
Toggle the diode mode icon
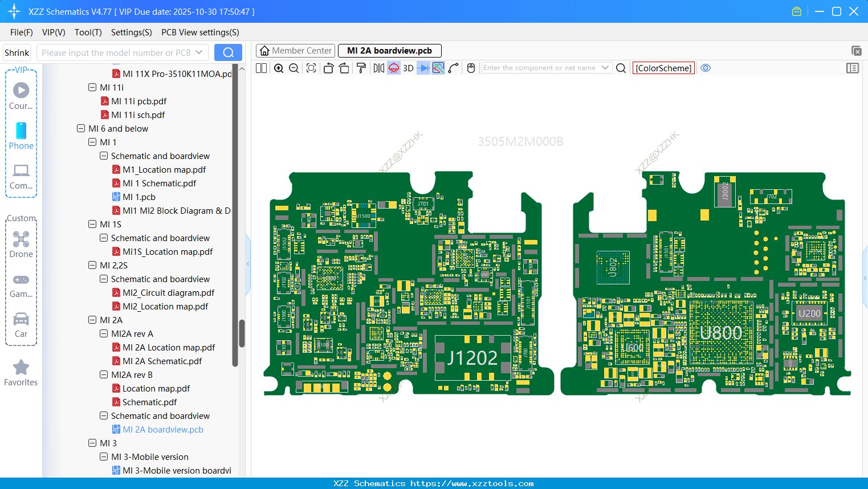423,68
